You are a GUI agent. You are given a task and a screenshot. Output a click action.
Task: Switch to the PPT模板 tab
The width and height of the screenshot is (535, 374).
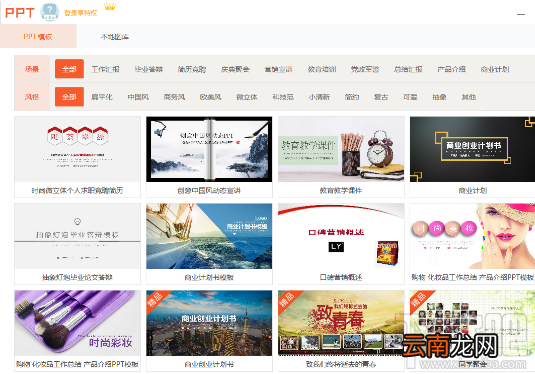pyautogui.click(x=38, y=37)
